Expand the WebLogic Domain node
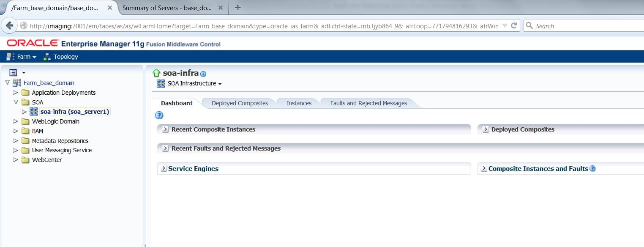 [x=16, y=121]
